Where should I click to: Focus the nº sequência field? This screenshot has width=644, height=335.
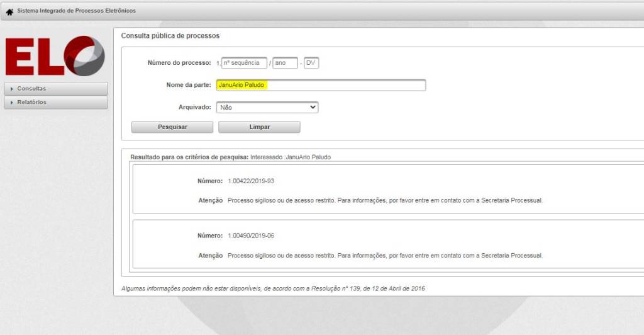click(x=244, y=63)
